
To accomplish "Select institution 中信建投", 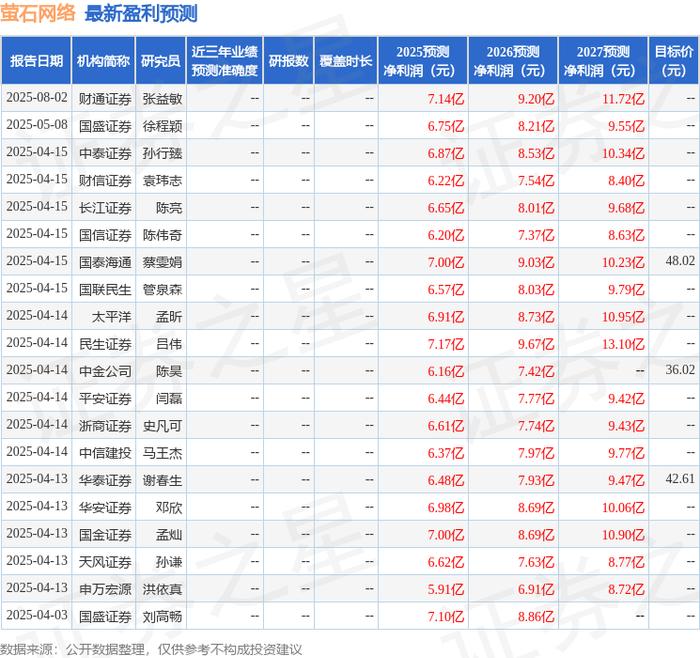I will click(x=105, y=453).
